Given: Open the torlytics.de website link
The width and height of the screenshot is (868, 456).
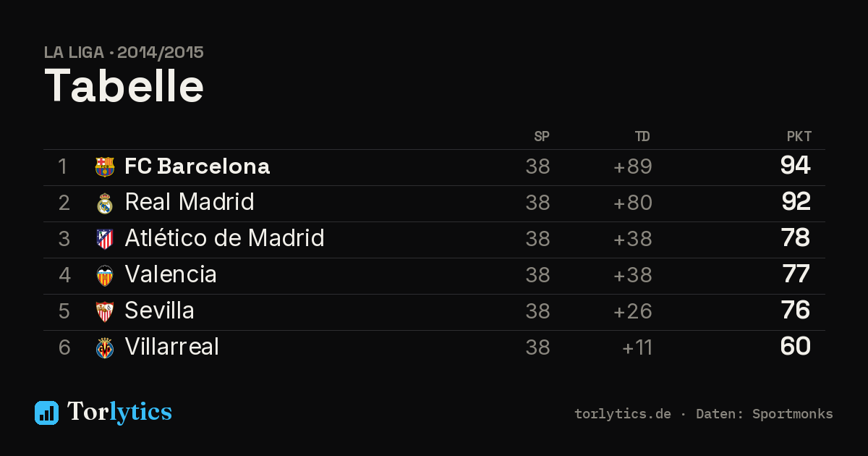Looking at the screenshot, I should pyautogui.click(x=623, y=414).
